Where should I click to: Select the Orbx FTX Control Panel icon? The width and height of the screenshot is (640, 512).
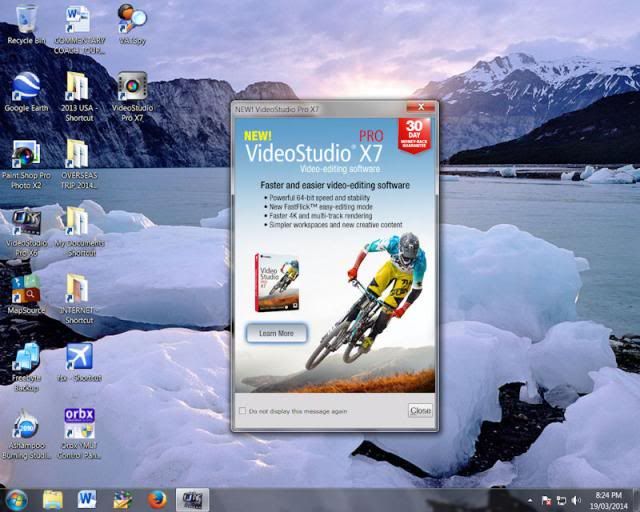[79, 434]
